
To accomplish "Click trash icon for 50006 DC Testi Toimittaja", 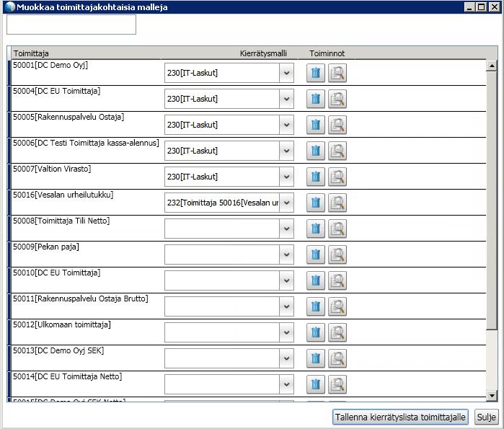I will pos(316,151).
